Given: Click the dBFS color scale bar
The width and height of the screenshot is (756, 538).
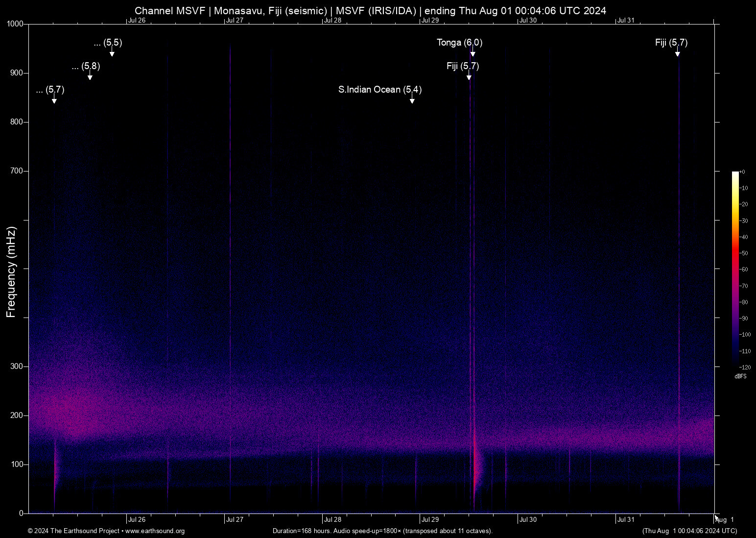Looking at the screenshot, I should tap(735, 269).
